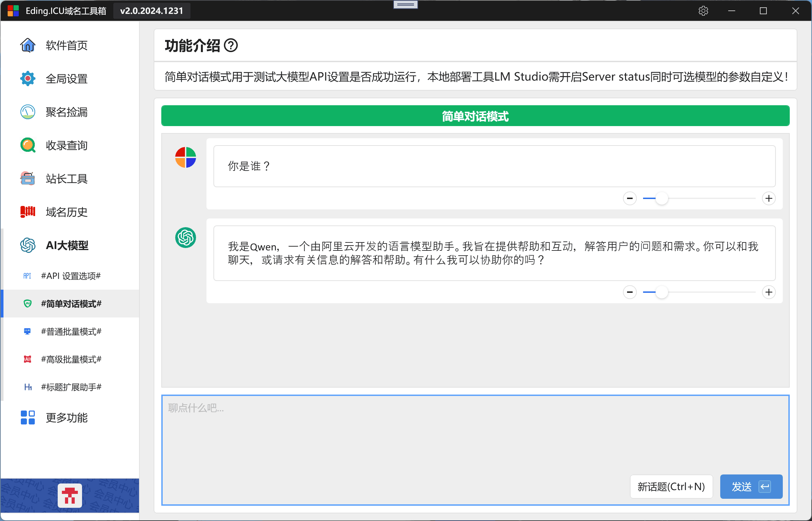Select the 收录查询 magnifier icon
The height and width of the screenshot is (521, 812).
28,145
